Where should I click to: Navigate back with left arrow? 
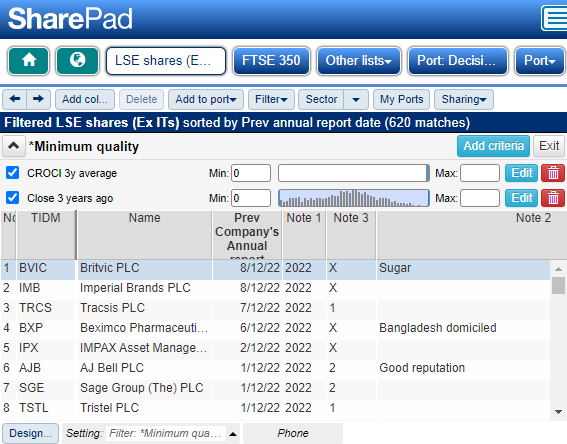tap(14, 99)
